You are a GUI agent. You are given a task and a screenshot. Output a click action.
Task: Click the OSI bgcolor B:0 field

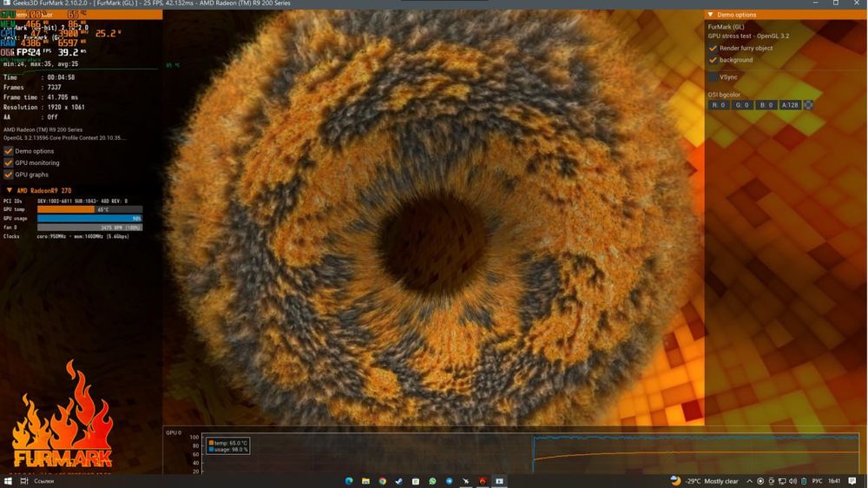pyautogui.click(x=766, y=105)
